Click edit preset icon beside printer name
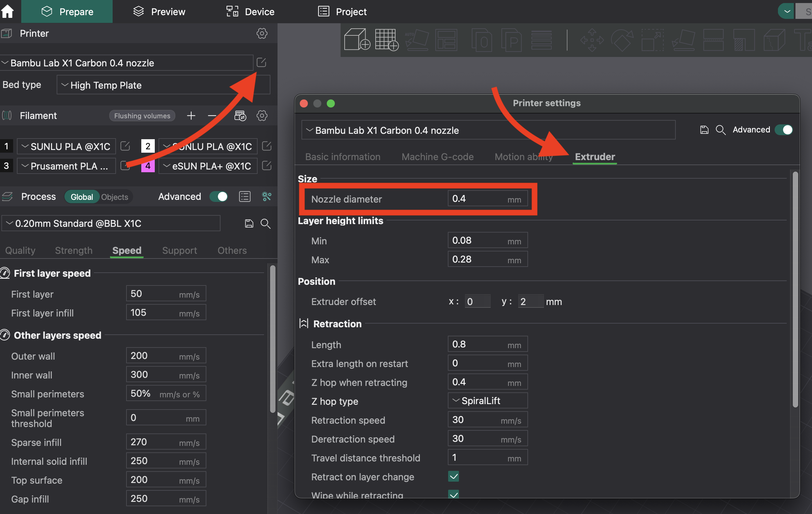This screenshot has width=812, height=514. (x=261, y=63)
